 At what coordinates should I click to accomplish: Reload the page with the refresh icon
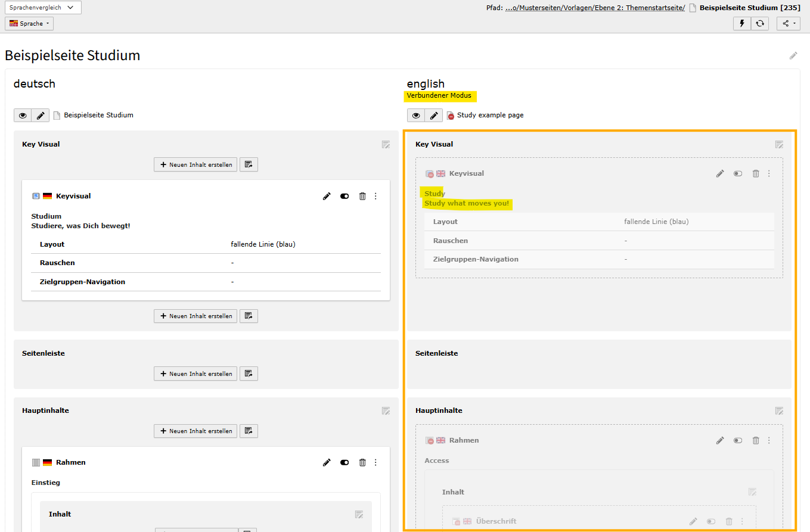pyautogui.click(x=759, y=23)
